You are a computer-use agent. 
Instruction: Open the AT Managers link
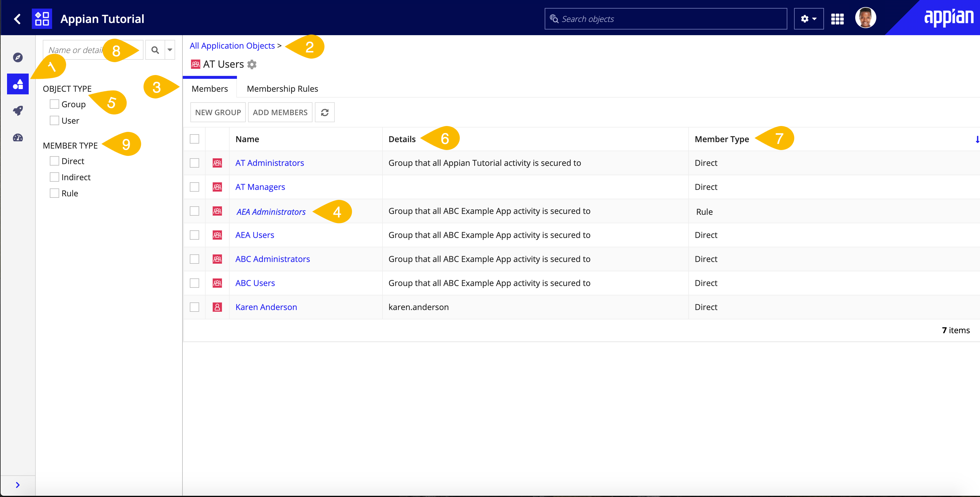point(260,187)
